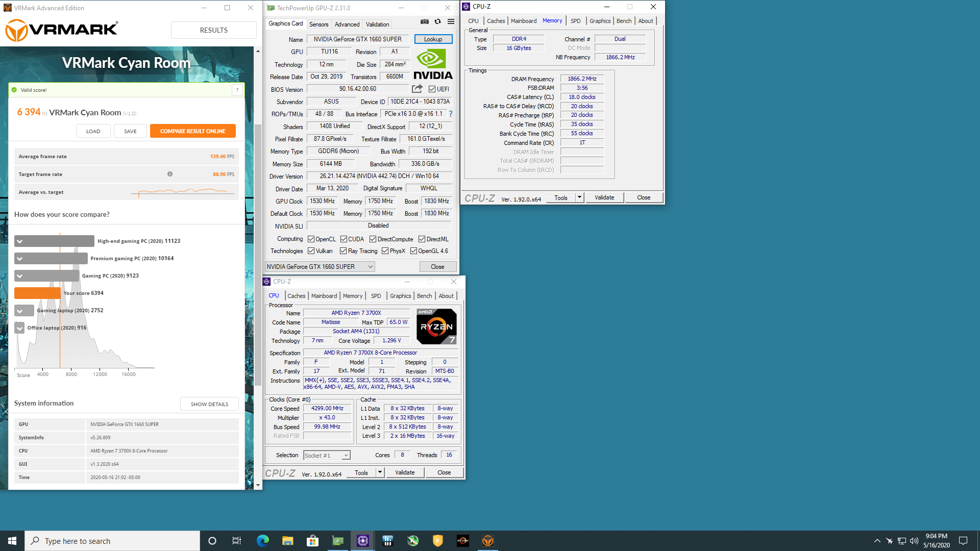Open the taskbar icon left of Xbox
The image size is (980, 551).
pyautogui.click(x=388, y=541)
